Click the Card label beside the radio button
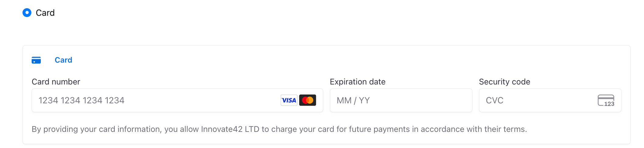The height and width of the screenshot is (148, 644). 45,13
